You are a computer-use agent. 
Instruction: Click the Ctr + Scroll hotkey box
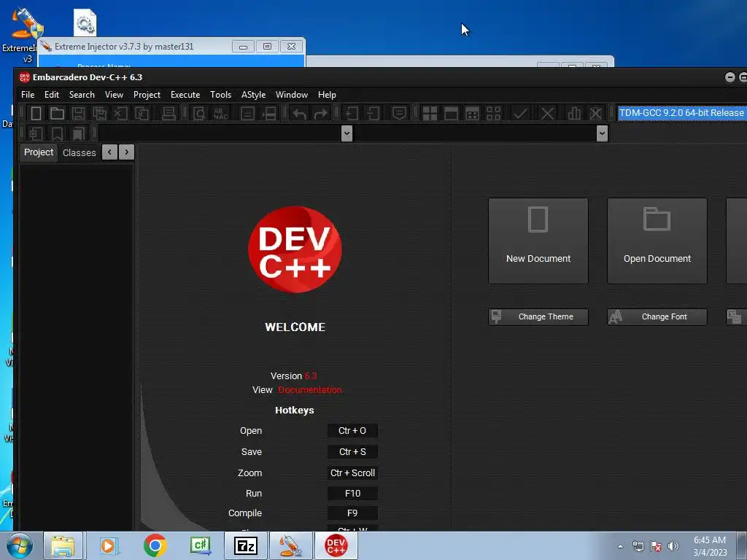352,473
